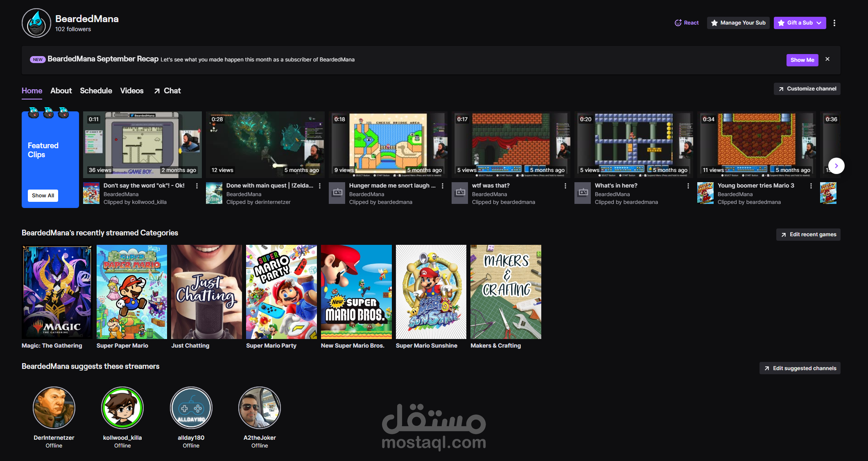This screenshot has width=868, height=461.
Task: Play the Done with main quest clip
Action: coord(265,145)
